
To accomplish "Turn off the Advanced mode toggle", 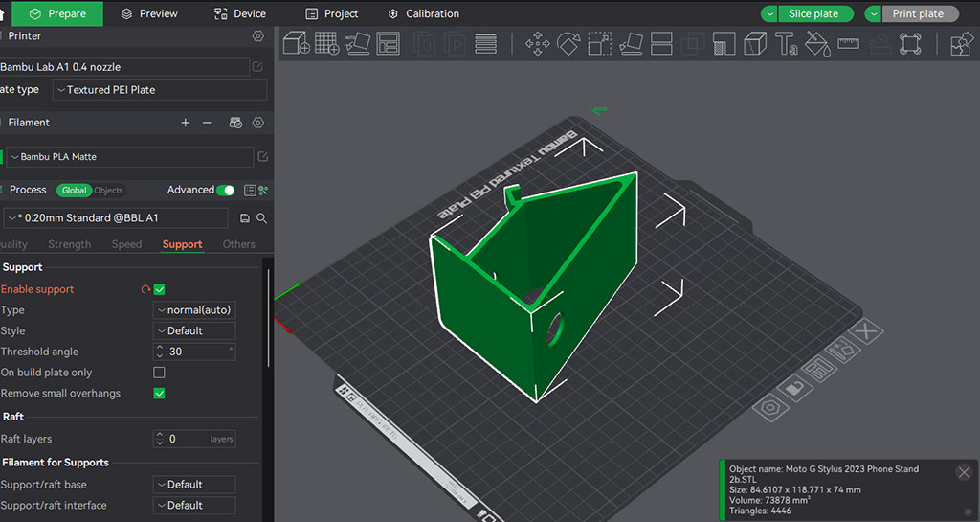I will click(x=226, y=190).
